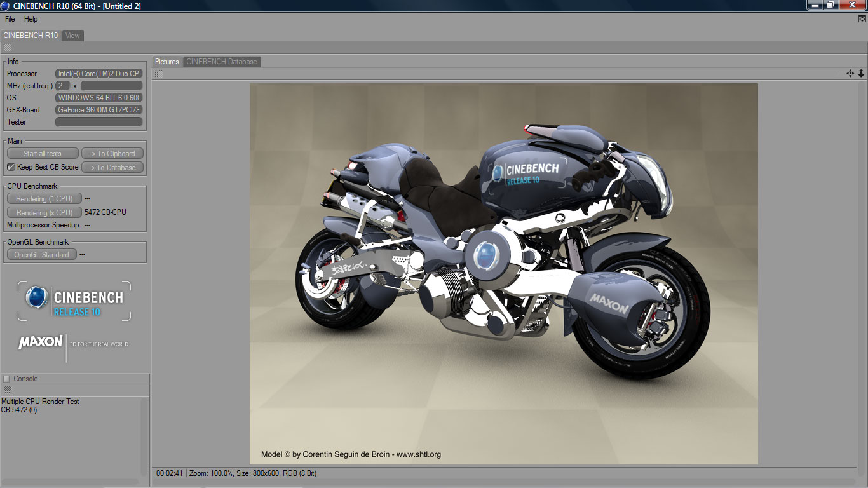Viewport: 868px width, 488px height.
Task: Switch to the View tab
Action: point(73,36)
